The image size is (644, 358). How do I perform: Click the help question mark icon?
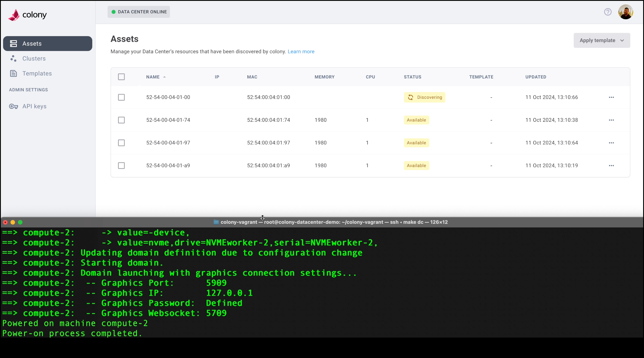click(608, 12)
